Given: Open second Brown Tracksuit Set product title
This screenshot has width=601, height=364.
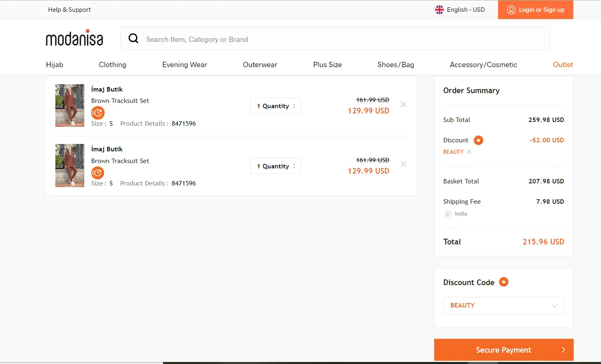Looking at the screenshot, I should click(x=120, y=161).
